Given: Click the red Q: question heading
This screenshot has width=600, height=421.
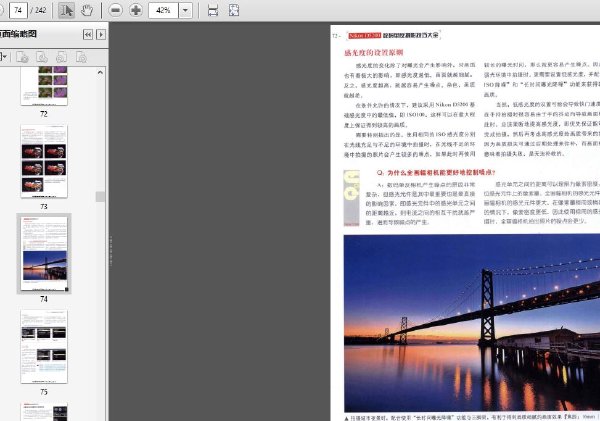Looking at the screenshot, I should (436, 173).
